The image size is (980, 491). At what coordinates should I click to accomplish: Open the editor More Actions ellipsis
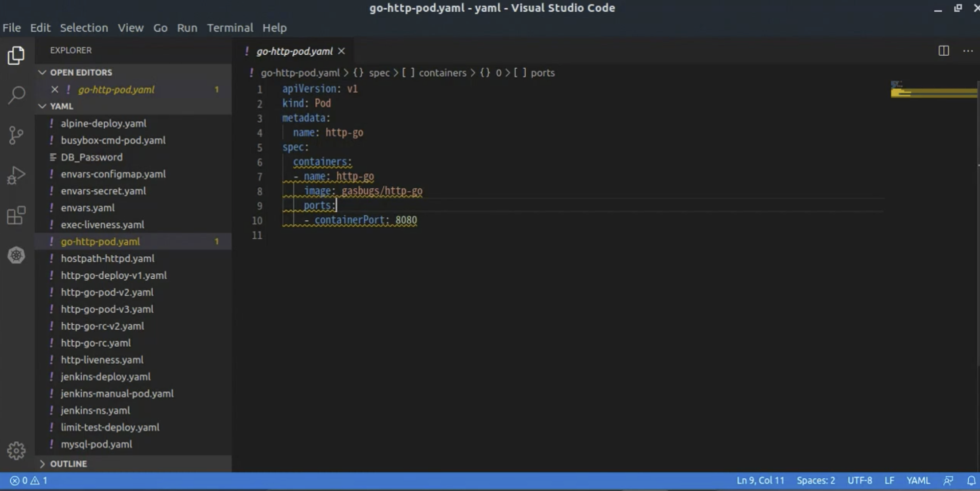tap(968, 51)
